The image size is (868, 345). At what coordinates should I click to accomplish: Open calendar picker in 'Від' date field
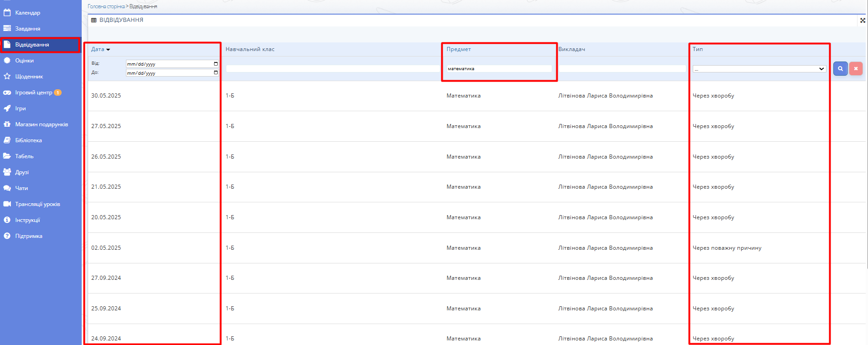coord(216,64)
